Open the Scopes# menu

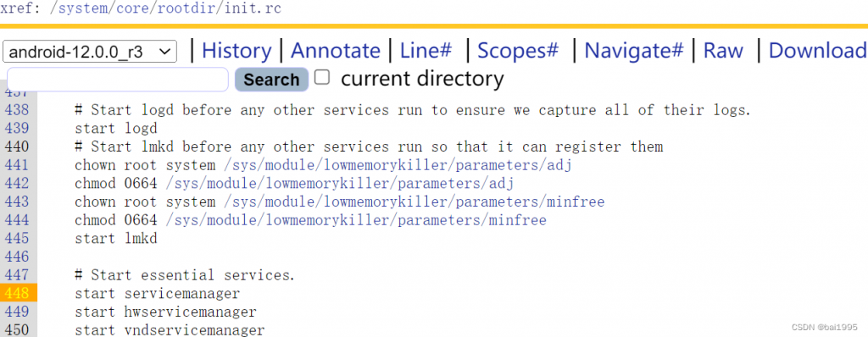[x=518, y=50]
